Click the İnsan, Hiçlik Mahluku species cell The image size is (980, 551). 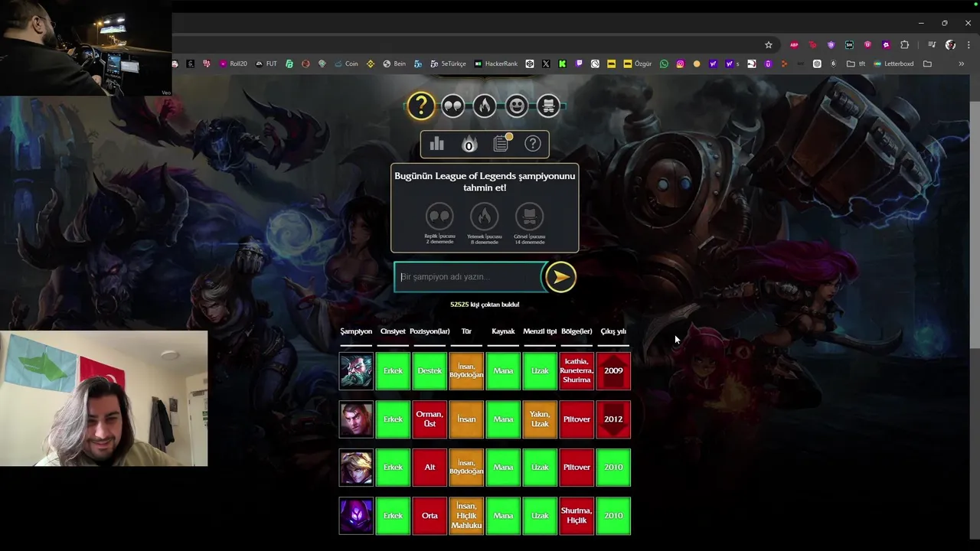(x=466, y=516)
